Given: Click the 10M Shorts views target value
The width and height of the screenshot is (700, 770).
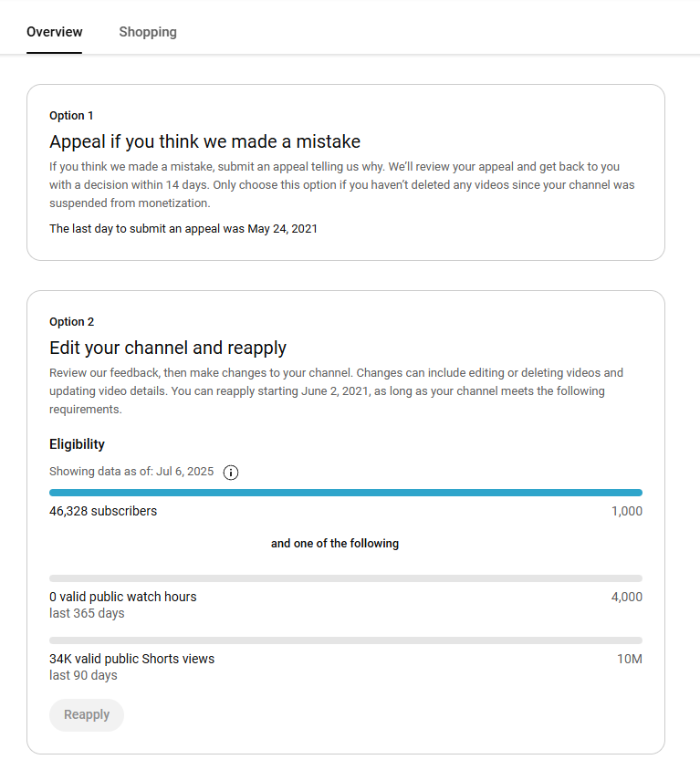Looking at the screenshot, I should [629, 659].
